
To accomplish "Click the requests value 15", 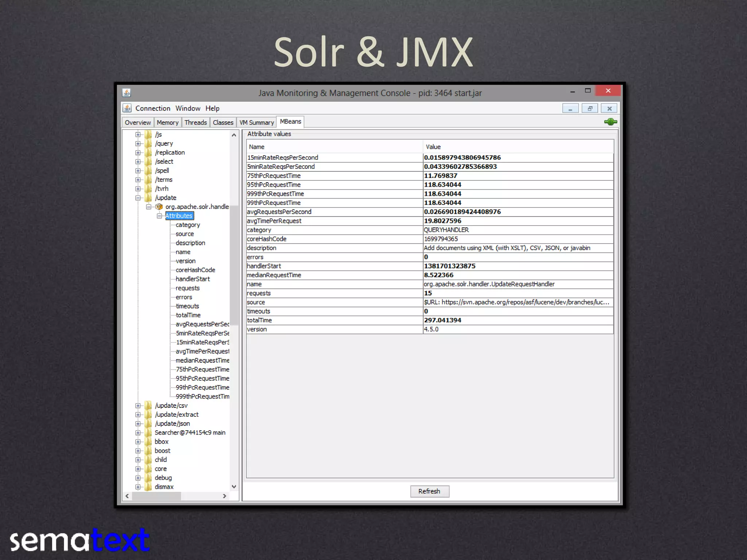I will click(518, 293).
